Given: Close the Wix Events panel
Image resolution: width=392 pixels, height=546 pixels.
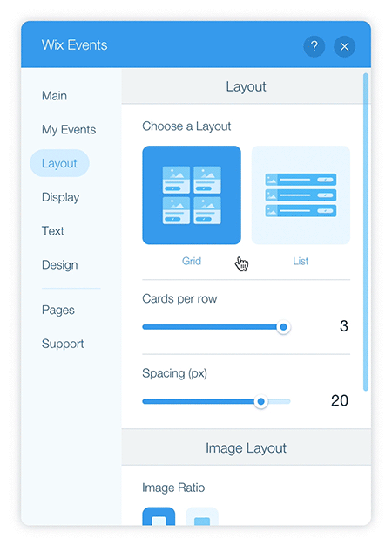Looking at the screenshot, I should (x=344, y=46).
